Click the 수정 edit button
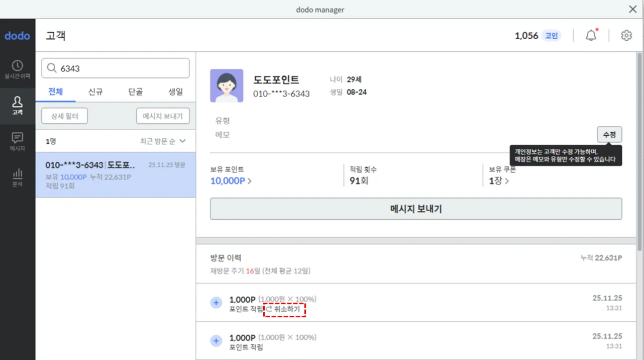The image size is (644, 360). [609, 135]
